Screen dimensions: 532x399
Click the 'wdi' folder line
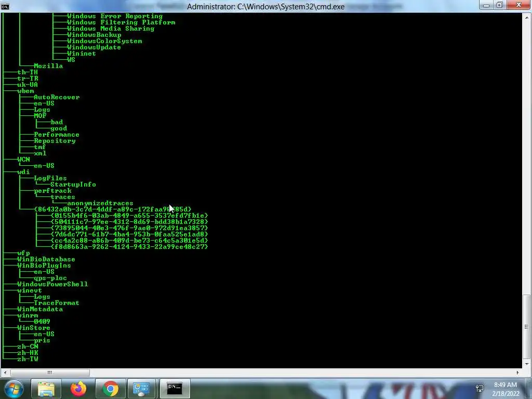pyautogui.click(x=23, y=172)
